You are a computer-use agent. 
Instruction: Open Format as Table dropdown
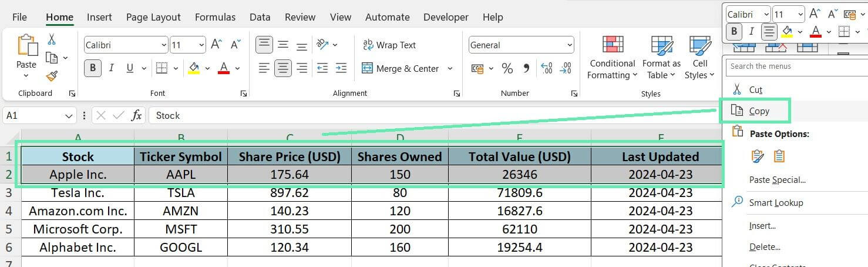[661, 58]
